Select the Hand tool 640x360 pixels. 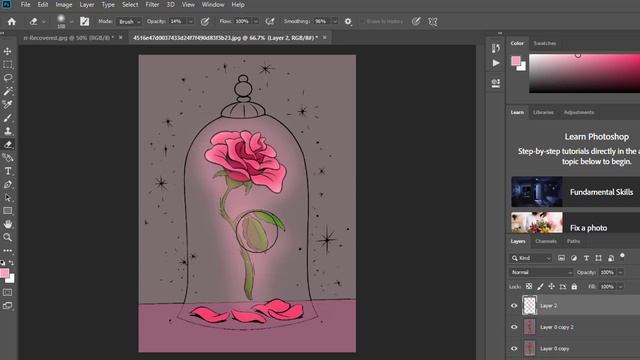[7, 224]
